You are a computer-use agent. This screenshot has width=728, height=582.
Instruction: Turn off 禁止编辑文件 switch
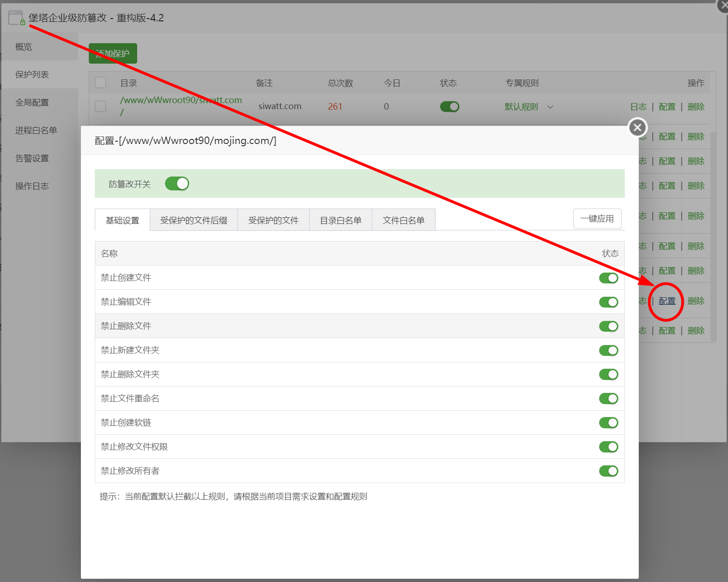(608, 302)
